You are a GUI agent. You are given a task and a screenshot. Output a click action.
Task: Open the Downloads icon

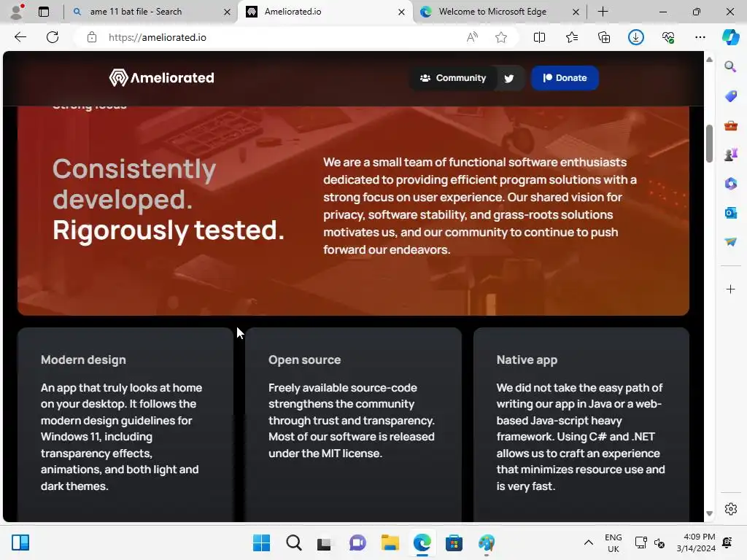[636, 37]
